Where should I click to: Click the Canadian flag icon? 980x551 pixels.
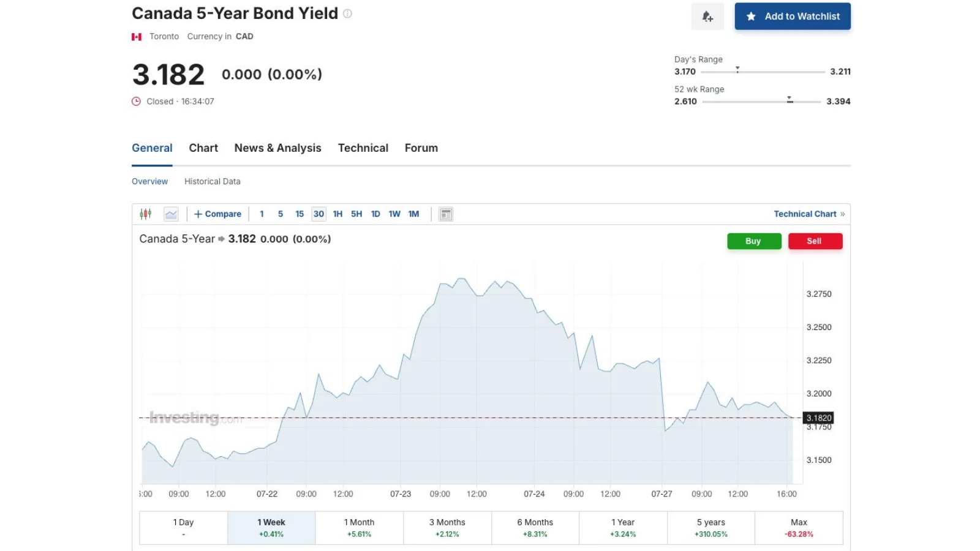coord(137,37)
